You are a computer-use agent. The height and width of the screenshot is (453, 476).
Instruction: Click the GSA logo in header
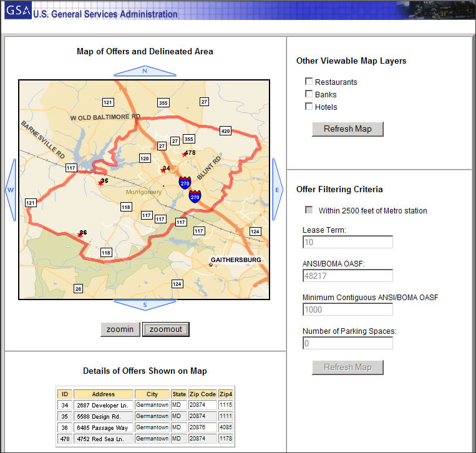[x=18, y=11]
